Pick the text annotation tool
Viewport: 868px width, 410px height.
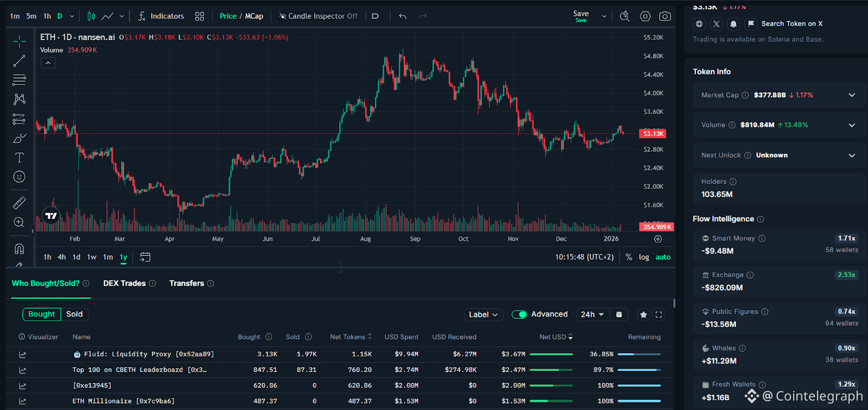[x=20, y=158]
